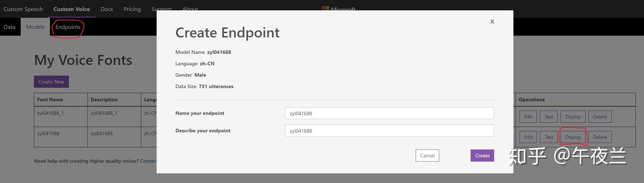This screenshot has width=644, height=183.
Task: Open Custom Speech in top navigation
Action: click(23, 9)
